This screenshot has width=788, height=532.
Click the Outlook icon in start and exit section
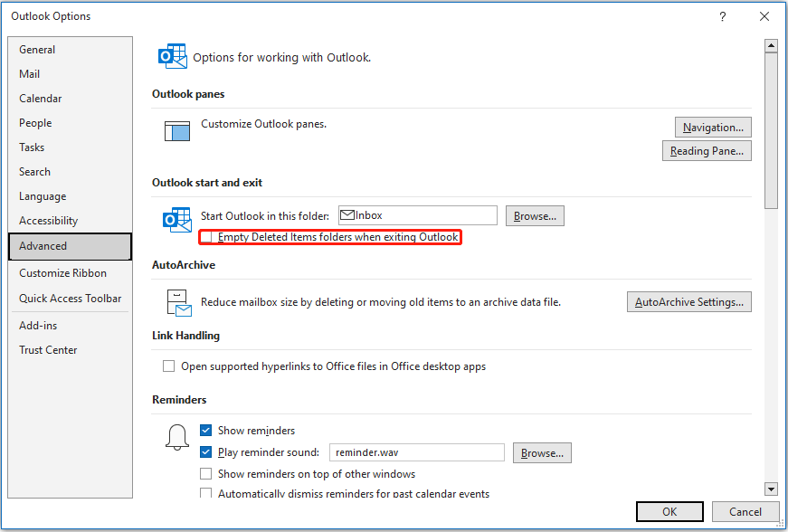[177, 220]
